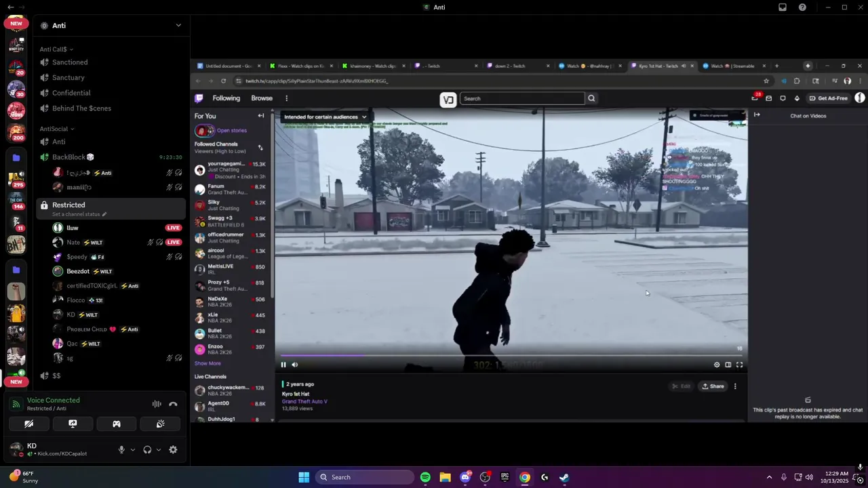The width and height of the screenshot is (868, 488).
Task: Join Behind The $cenes voice channel
Action: point(81,108)
